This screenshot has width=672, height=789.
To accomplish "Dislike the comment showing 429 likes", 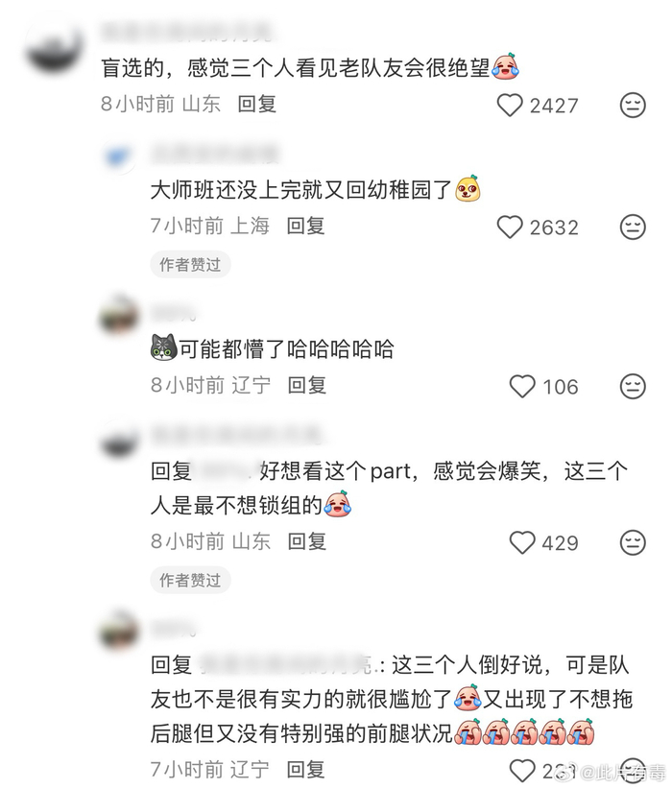I will click(633, 542).
